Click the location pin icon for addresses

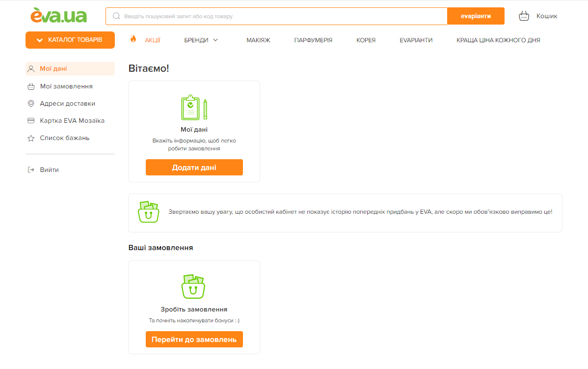tap(31, 104)
